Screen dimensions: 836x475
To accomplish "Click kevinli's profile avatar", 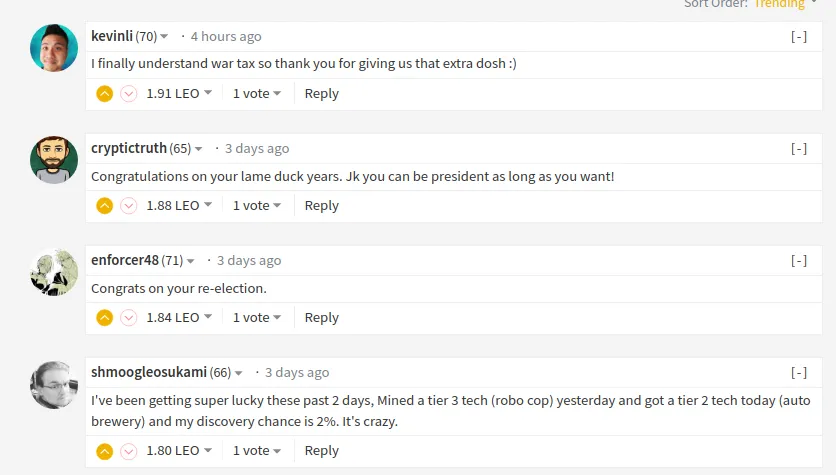I will [x=54, y=47].
